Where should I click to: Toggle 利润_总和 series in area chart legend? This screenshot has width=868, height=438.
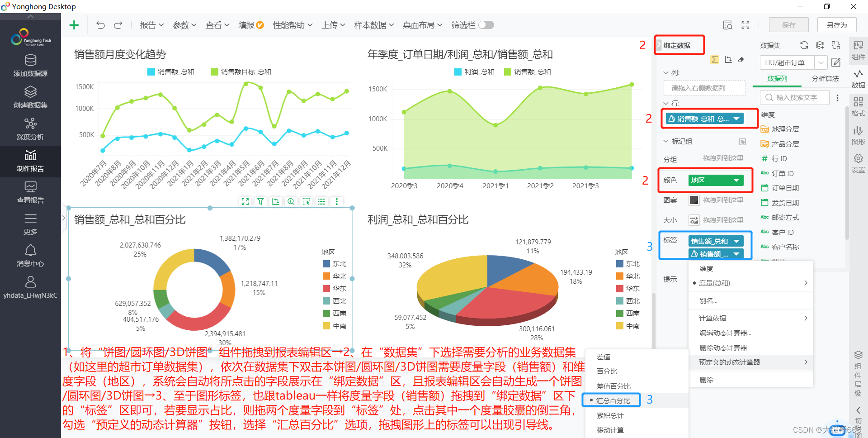474,71
